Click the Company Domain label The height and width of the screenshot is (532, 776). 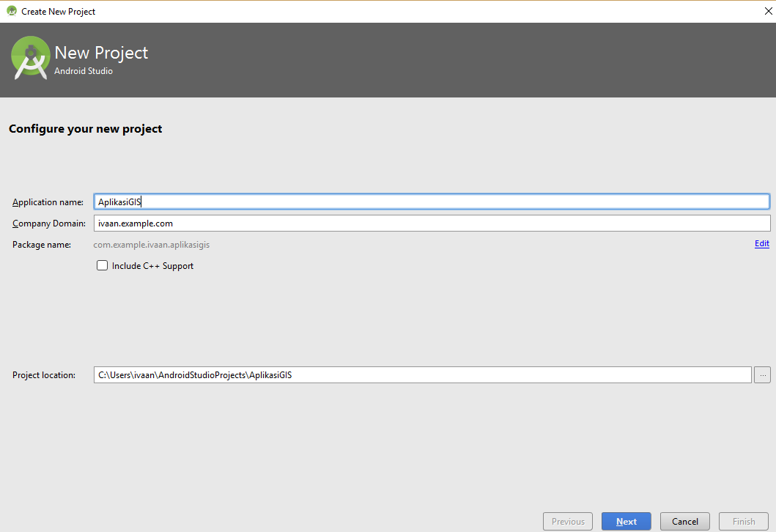point(48,223)
